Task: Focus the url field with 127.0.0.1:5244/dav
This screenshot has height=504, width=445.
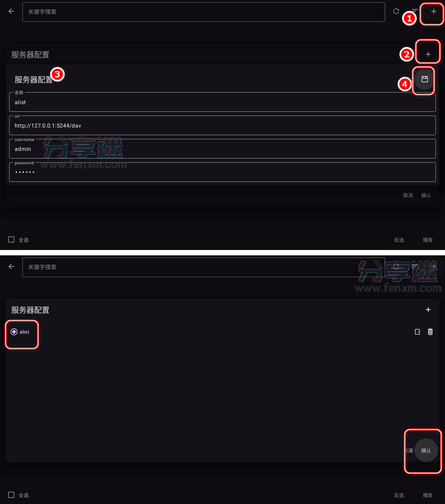Action: tap(222, 125)
